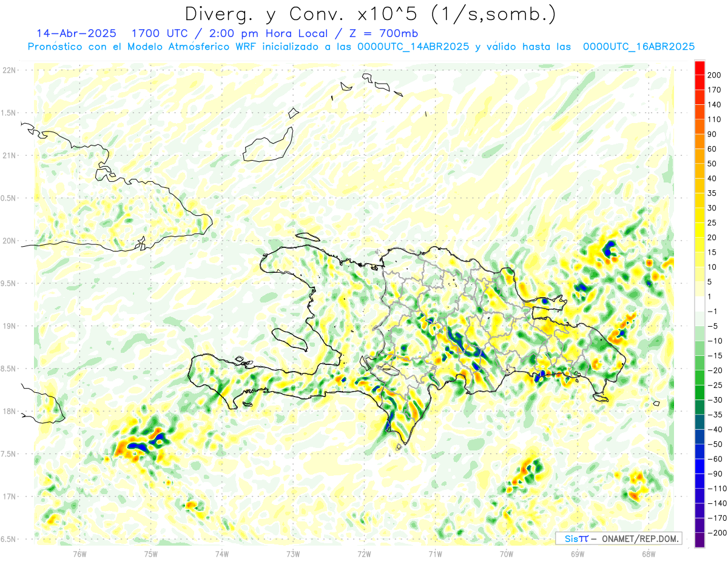Viewport: 728px width, 562px height.
Task: Click the dark purple swatch ending the colorbar
Action: point(699,540)
